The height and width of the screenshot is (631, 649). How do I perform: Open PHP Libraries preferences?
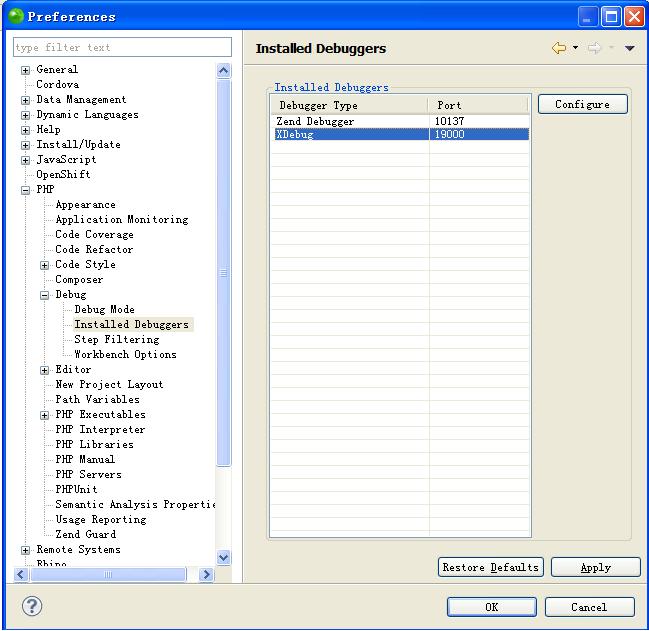[x=94, y=444]
